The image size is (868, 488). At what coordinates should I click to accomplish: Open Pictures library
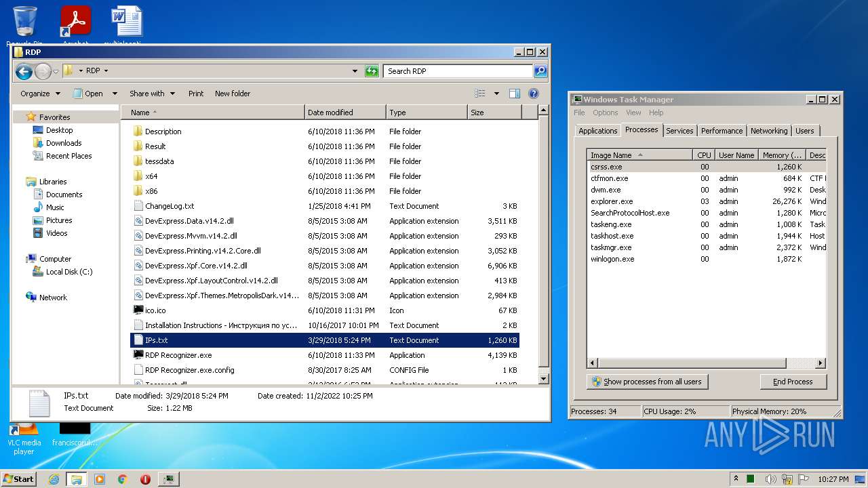(x=59, y=220)
